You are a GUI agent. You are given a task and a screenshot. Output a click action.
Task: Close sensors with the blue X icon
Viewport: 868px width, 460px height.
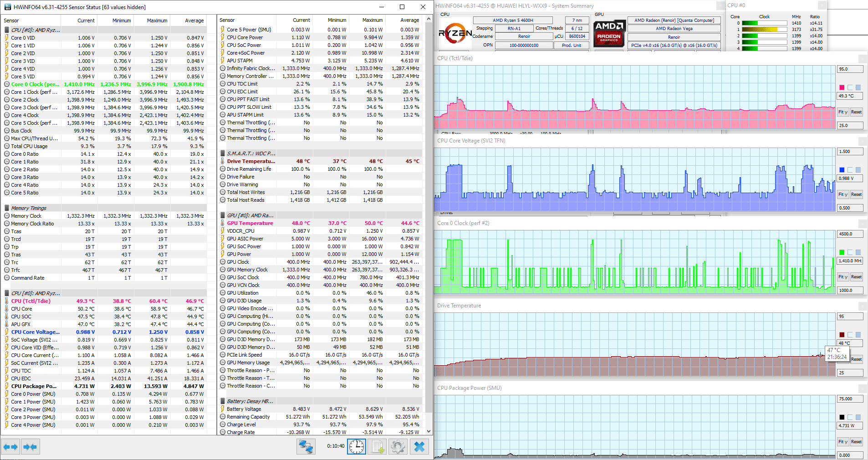[419, 447]
